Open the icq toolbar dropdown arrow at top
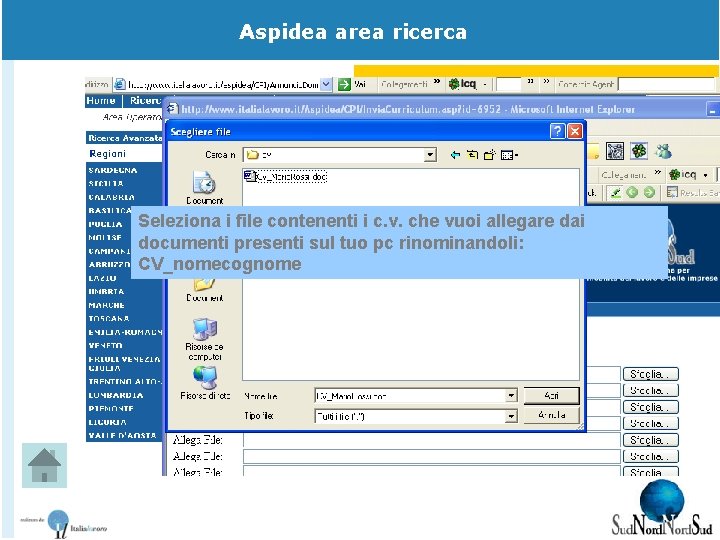 pos(485,84)
